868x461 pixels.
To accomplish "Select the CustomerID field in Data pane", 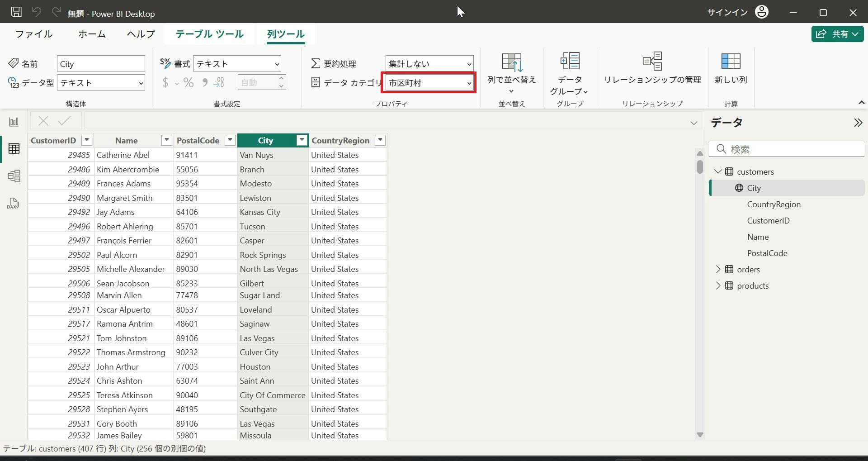I will click(768, 220).
